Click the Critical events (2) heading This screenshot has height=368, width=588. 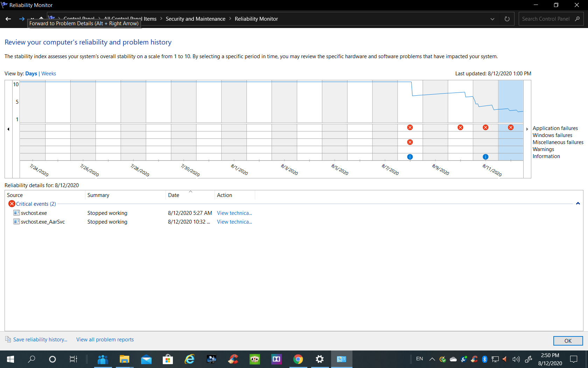pos(36,204)
